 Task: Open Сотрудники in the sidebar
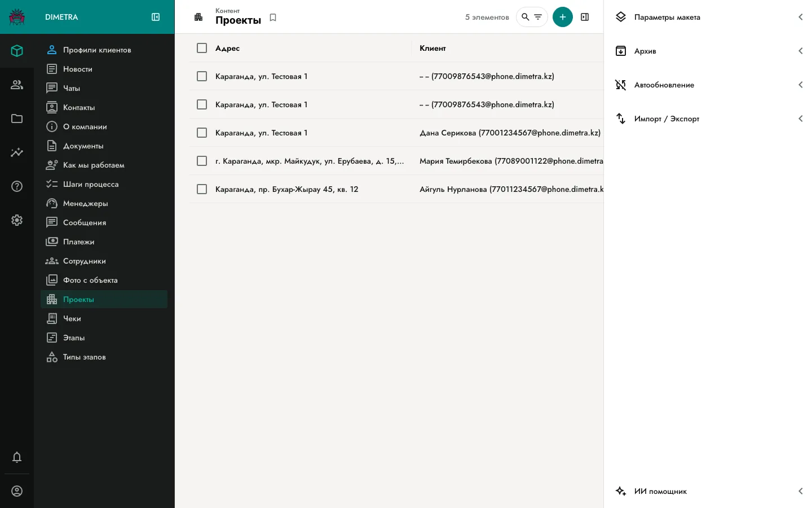104,261
